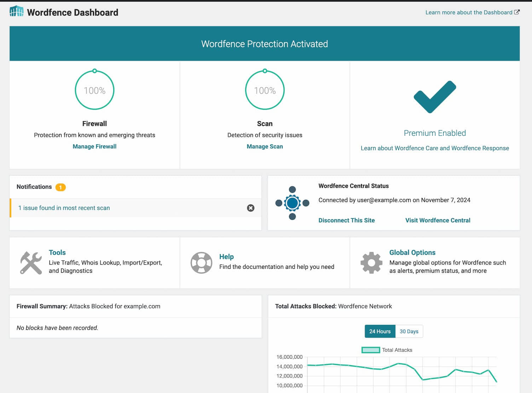The image size is (532, 393).
Task: Open Manage Scan settings
Action: pos(265,146)
